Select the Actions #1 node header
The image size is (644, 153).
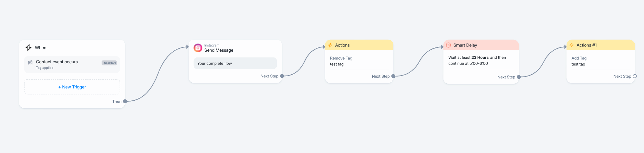tap(601, 45)
